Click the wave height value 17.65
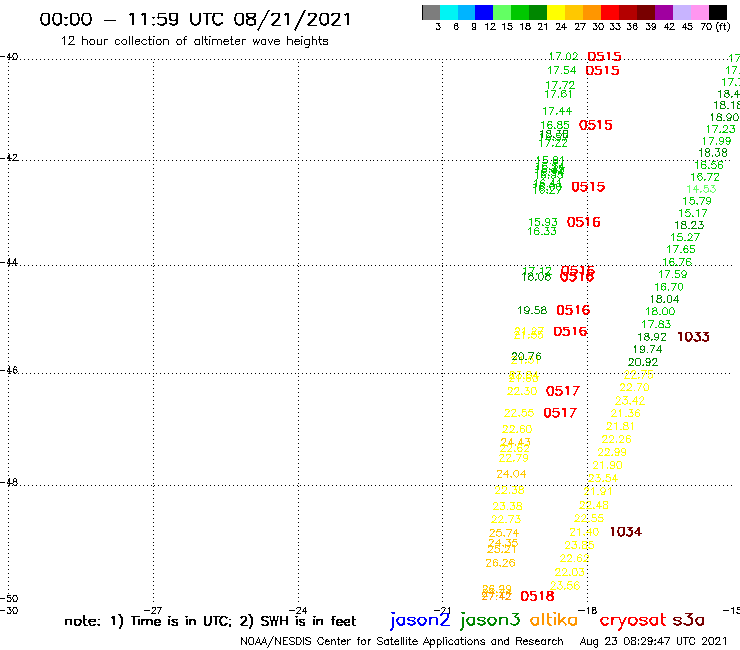Image resolution: width=740 pixels, height=650 pixels. [681, 250]
